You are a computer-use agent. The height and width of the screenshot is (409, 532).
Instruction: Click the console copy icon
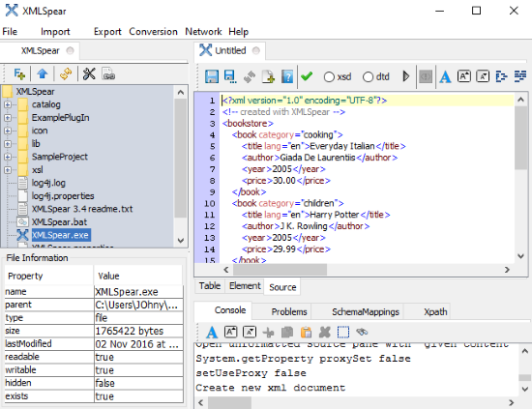(287, 333)
